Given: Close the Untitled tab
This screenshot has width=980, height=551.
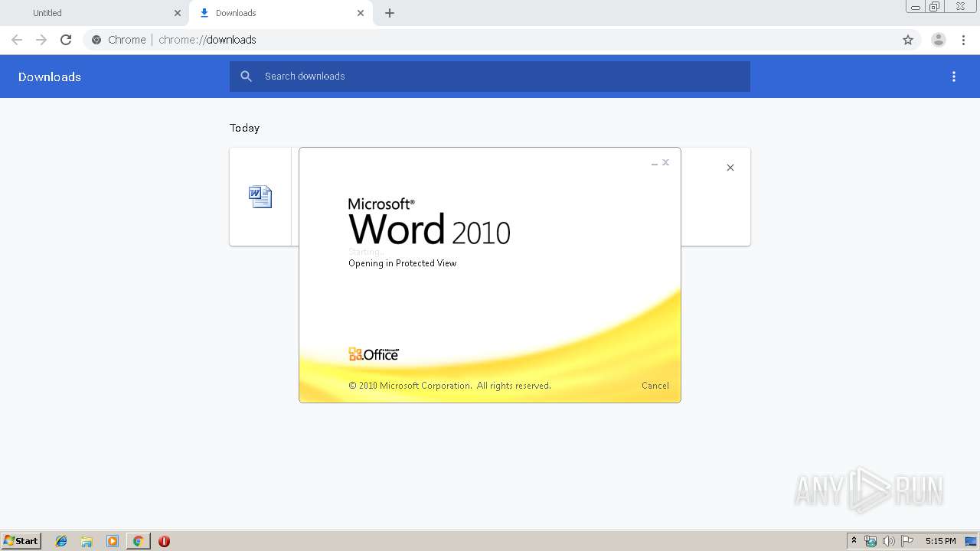Looking at the screenshot, I should coord(178,13).
